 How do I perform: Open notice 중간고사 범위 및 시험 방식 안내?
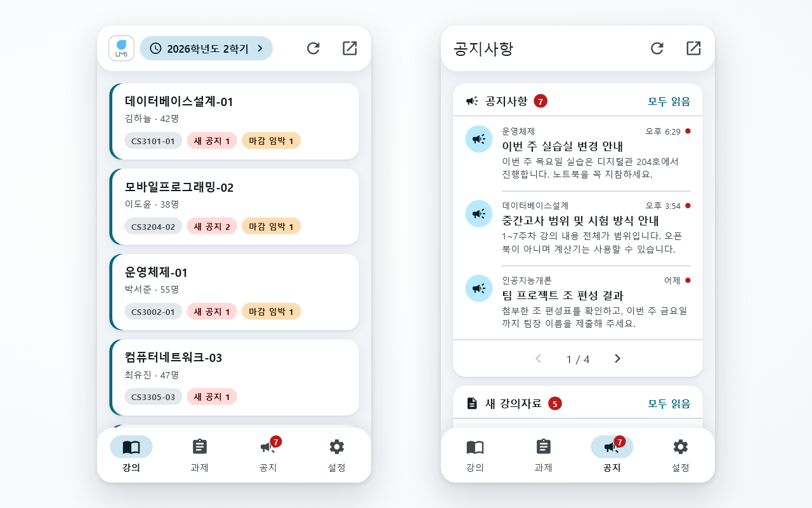(x=578, y=227)
